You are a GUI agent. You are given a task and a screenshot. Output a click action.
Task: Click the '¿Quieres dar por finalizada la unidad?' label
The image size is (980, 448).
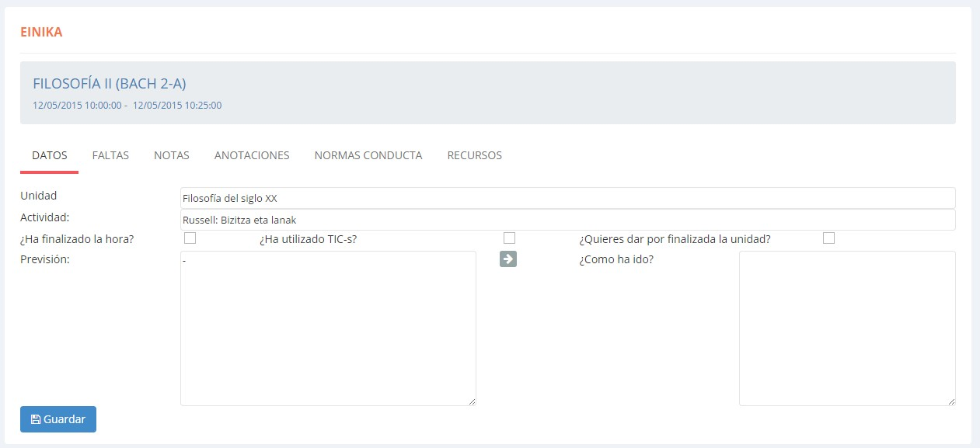[675, 239]
